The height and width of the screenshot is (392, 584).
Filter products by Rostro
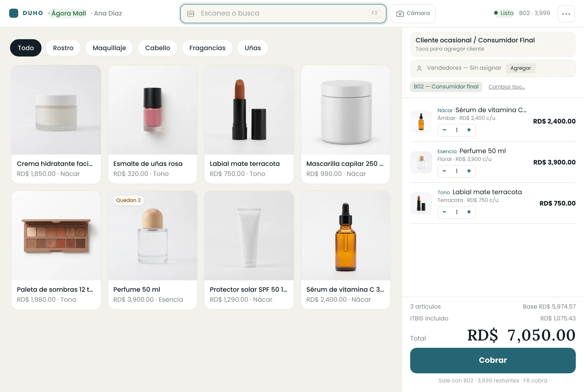63,48
